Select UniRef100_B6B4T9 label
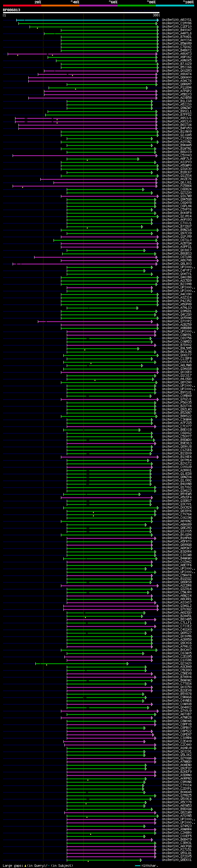This screenshot has height=868, width=197. tap(176, 839)
